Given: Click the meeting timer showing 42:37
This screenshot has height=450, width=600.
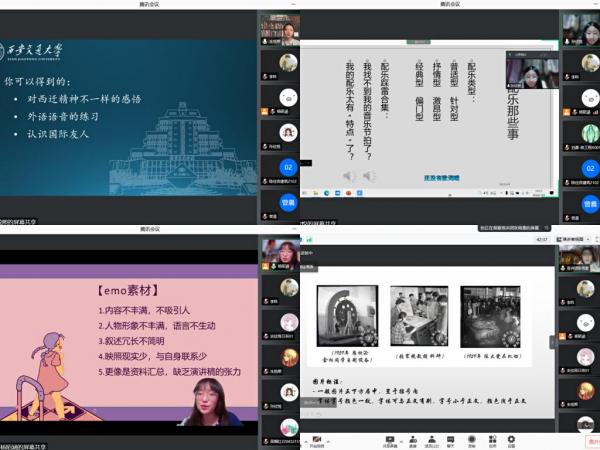Looking at the screenshot, I should click(542, 240).
